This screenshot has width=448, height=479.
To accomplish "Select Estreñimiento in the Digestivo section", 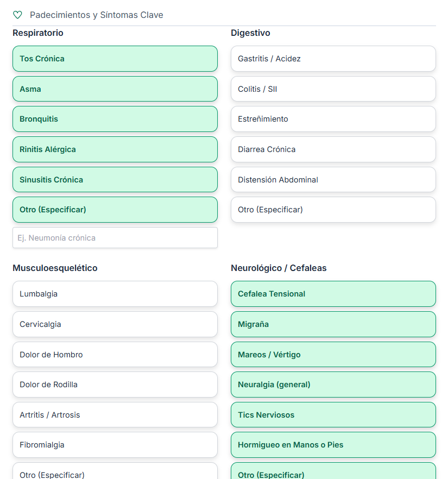I will [333, 119].
